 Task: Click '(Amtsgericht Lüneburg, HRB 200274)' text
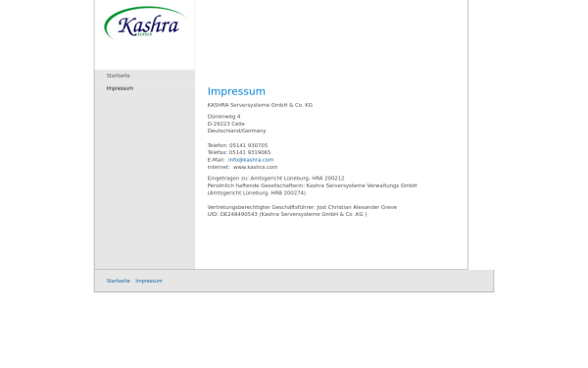(257, 193)
